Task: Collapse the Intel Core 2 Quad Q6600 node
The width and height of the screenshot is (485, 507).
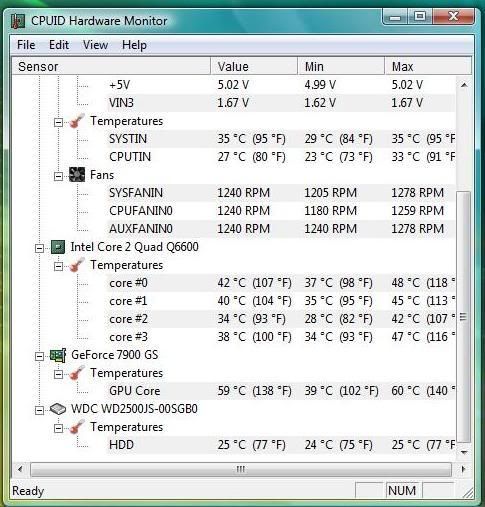Action: (x=39, y=248)
